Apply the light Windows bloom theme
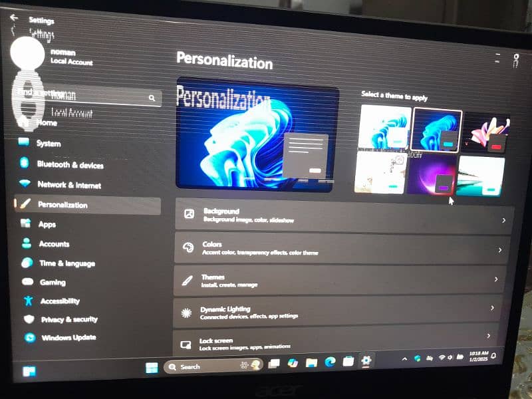This screenshot has width=532, height=399. (x=384, y=126)
